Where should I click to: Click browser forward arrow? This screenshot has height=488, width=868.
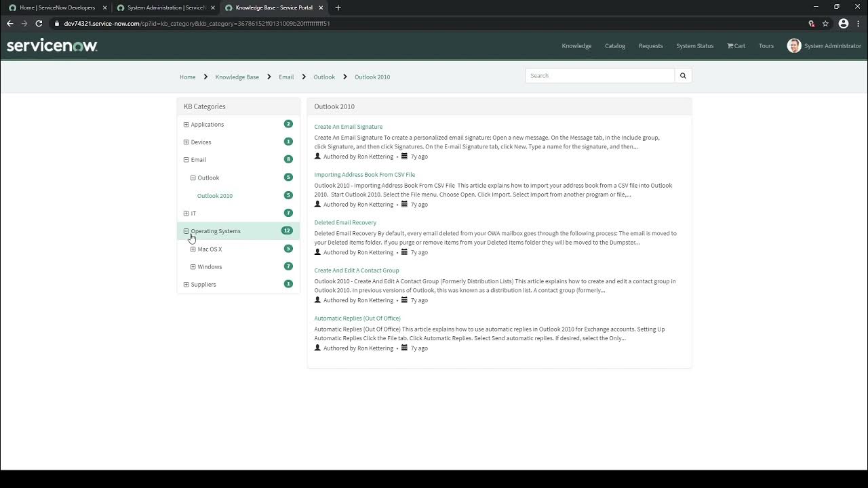coord(24,23)
